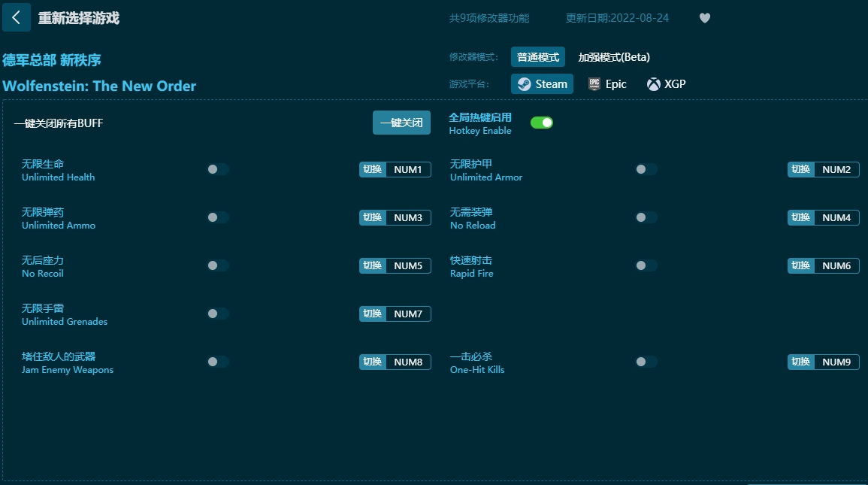Click 更新日期:2022-08-24 text
The image size is (868, 485).
click(617, 18)
